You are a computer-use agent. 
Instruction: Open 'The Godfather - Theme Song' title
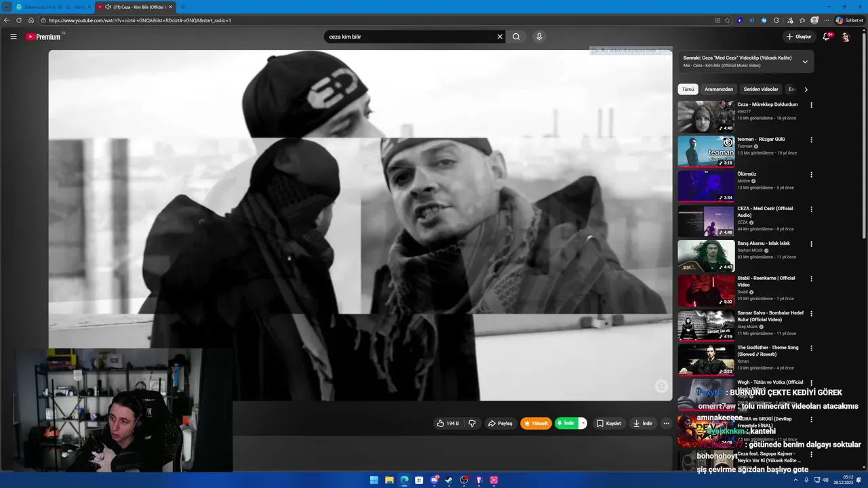[x=768, y=350]
